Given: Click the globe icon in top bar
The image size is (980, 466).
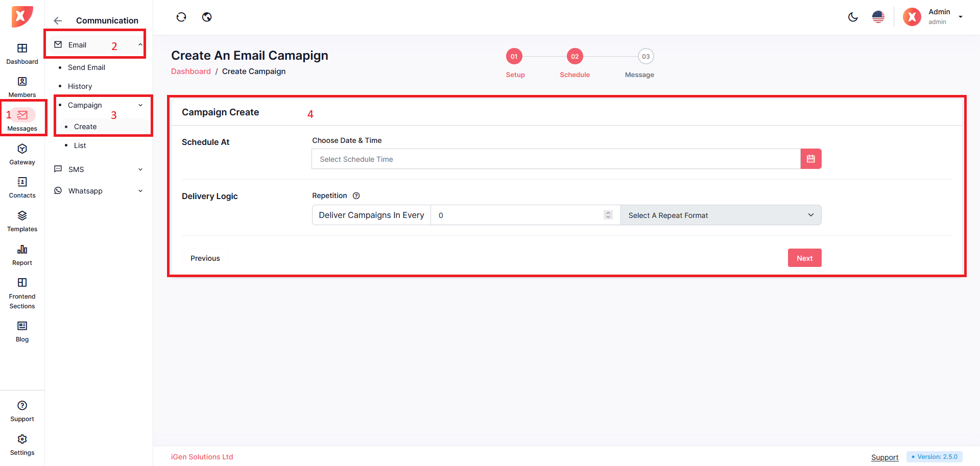Looking at the screenshot, I should pos(207,17).
